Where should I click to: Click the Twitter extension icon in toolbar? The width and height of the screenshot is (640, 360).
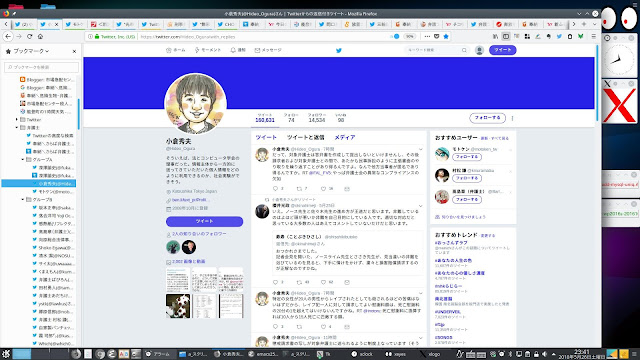click(x=559, y=36)
